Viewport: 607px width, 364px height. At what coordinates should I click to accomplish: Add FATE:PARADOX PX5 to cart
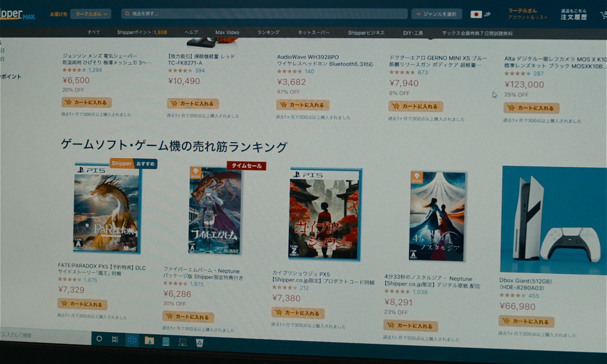82,304
